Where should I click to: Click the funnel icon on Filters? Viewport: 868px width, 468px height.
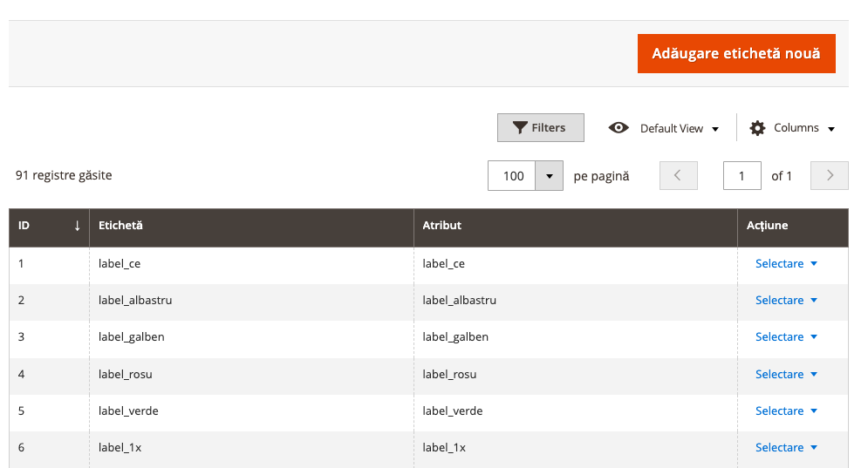click(520, 128)
